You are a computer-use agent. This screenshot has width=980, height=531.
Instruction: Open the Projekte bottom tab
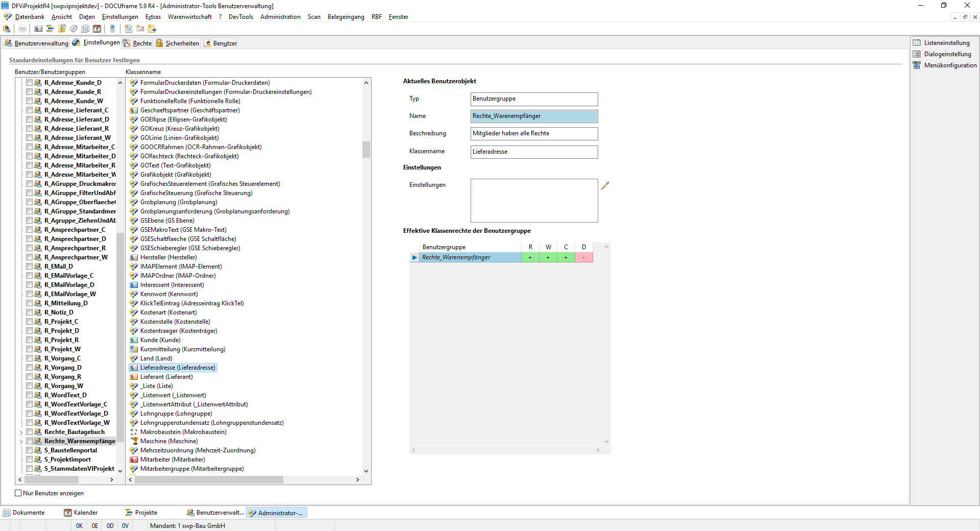coord(141,513)
